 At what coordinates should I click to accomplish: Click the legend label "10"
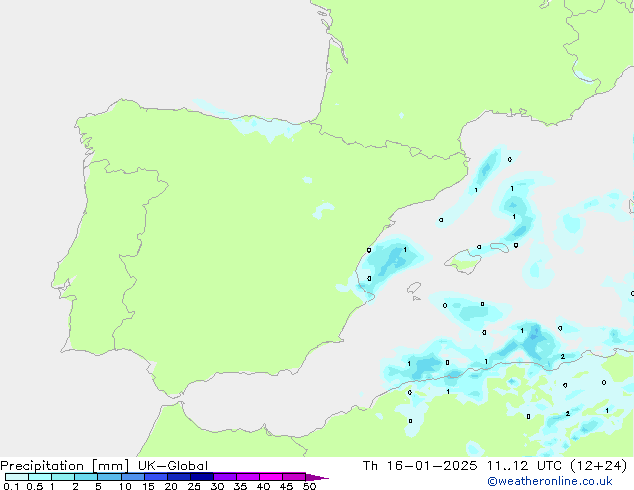pyautogui.click(x=125, y=486)
